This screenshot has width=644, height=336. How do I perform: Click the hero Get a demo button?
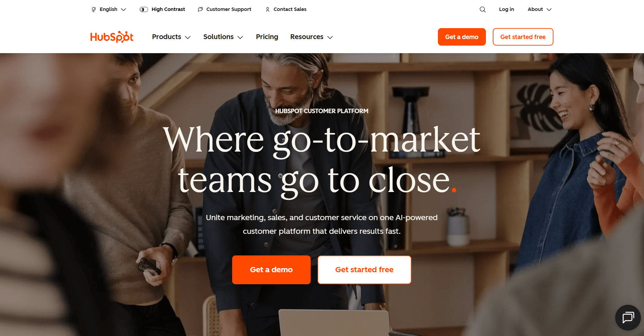click(x=271, y=269)
